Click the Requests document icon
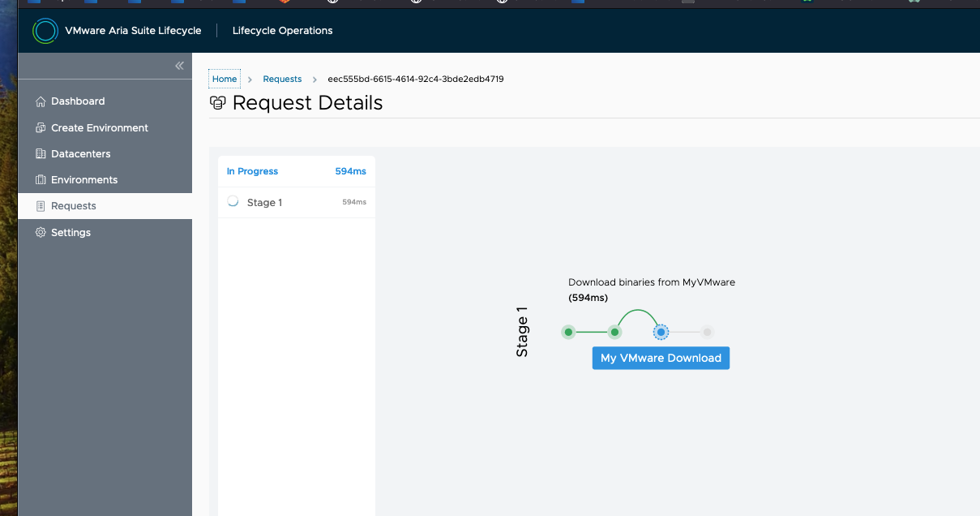 pyautogui.click(x=41, y=206)
